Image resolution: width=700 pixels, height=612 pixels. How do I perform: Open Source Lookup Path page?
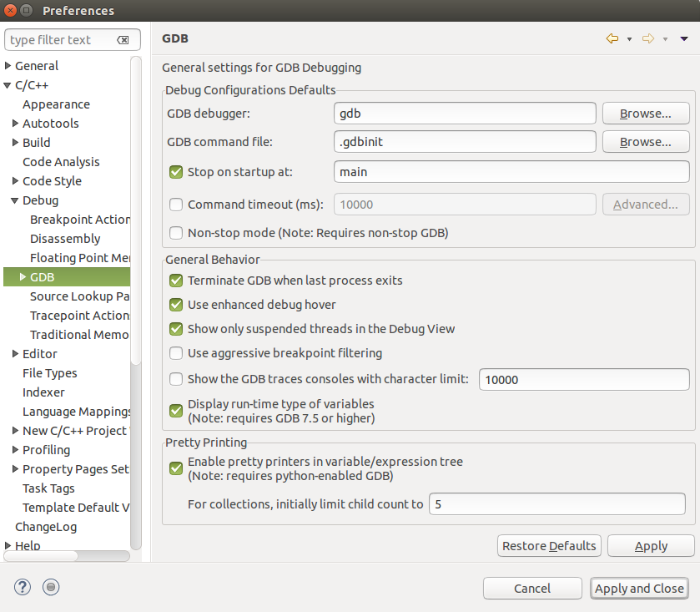[x=80, y=296]
